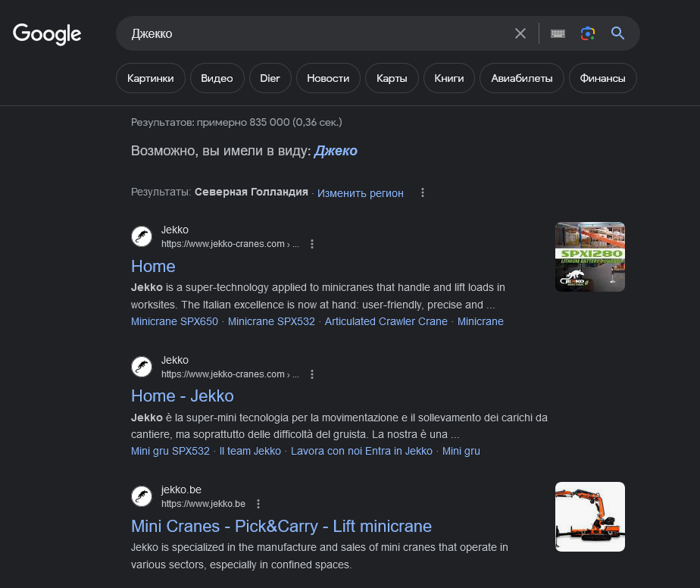This screenshot has width=700, height=588.
Task: Click the jekko-cranes.com URL of the Home - Jekko result
Action: coord(230,374)
